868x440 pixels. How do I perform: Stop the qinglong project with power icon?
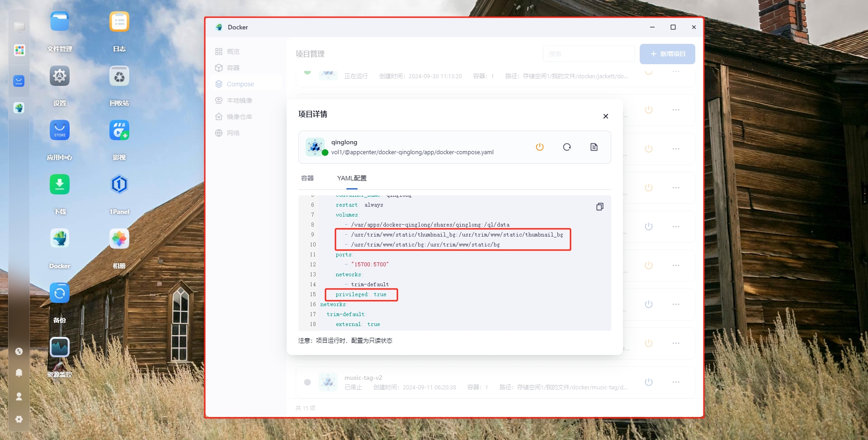[540, 147]
